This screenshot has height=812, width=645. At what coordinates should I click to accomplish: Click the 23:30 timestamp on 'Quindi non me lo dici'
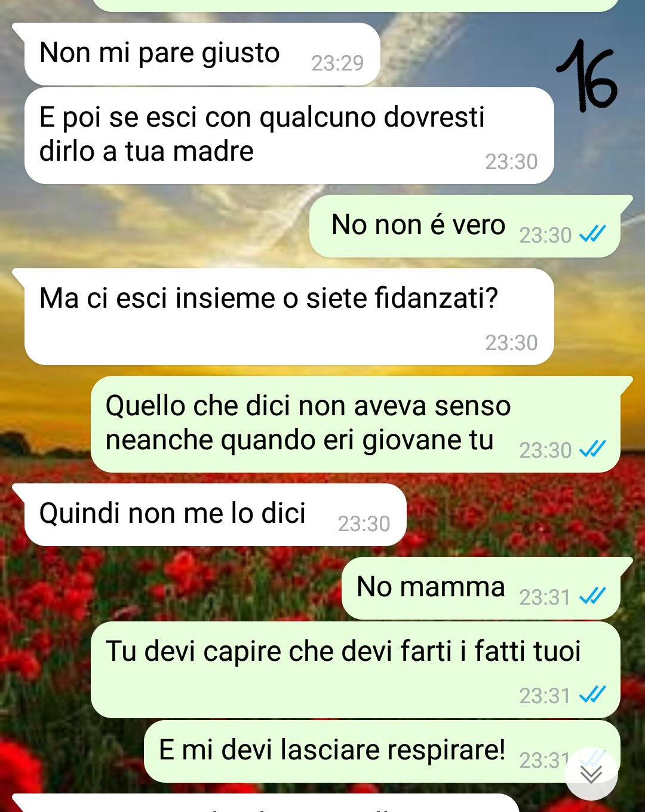(x=364, y=524)
